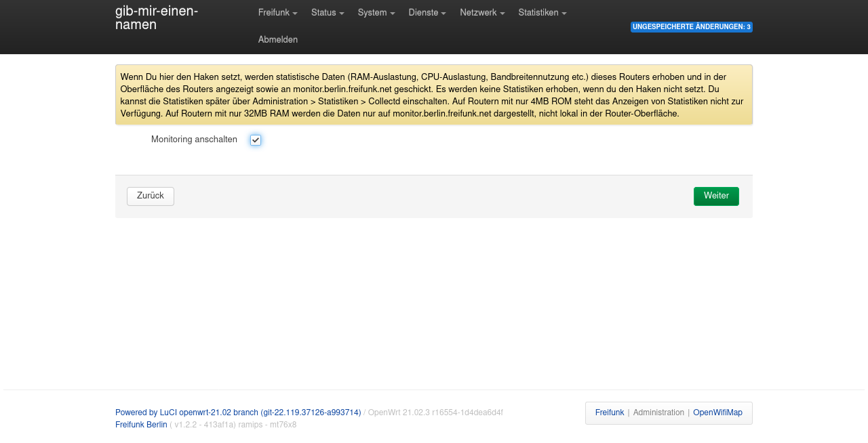The width and height of the screenshot is (868, 443).
Task: Select Freifunk in the footer switcher
Action: click(x=609, y=413)
